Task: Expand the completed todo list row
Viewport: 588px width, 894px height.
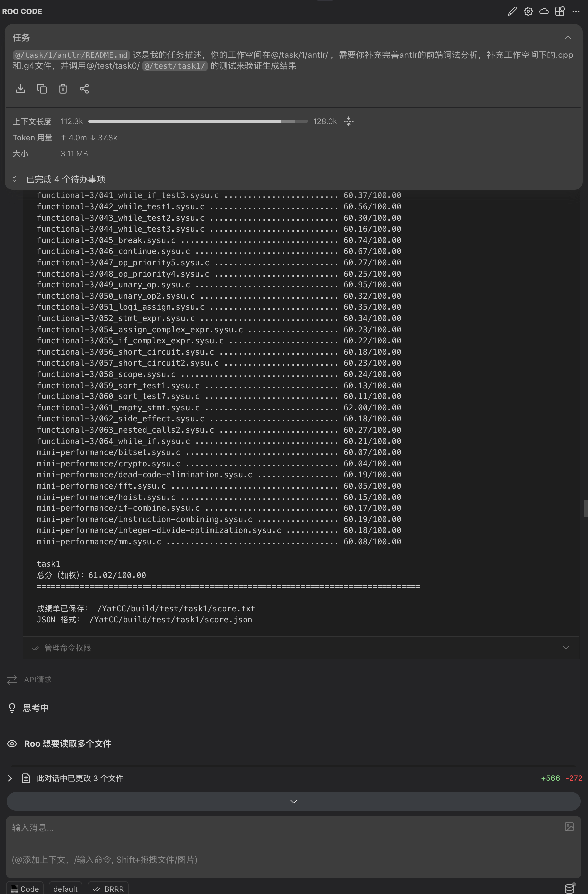Action: pos(66,179)
